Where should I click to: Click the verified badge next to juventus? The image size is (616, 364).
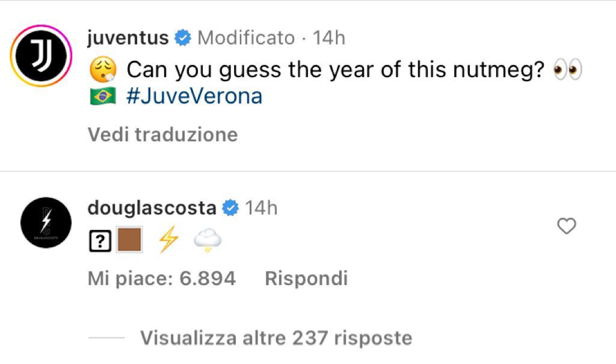pos(183,39)
